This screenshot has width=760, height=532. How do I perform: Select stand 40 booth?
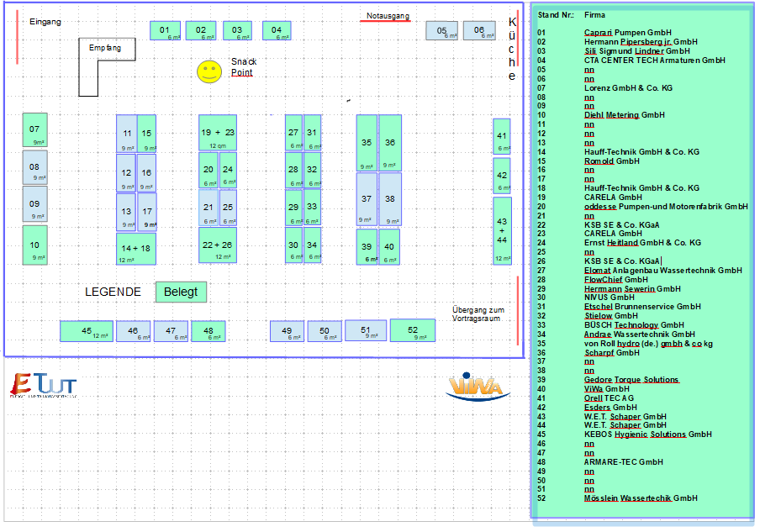point(389,246)
